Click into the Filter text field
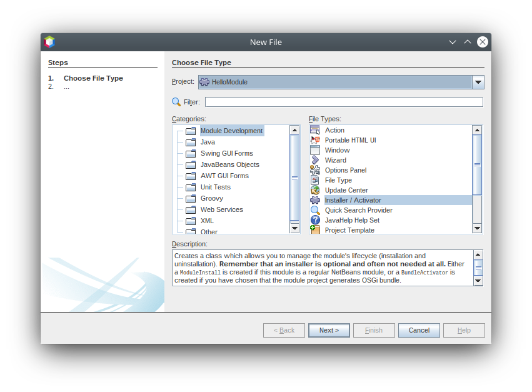Screen dimensions: 532x392 pyautogui.click(x=344, y=102)
